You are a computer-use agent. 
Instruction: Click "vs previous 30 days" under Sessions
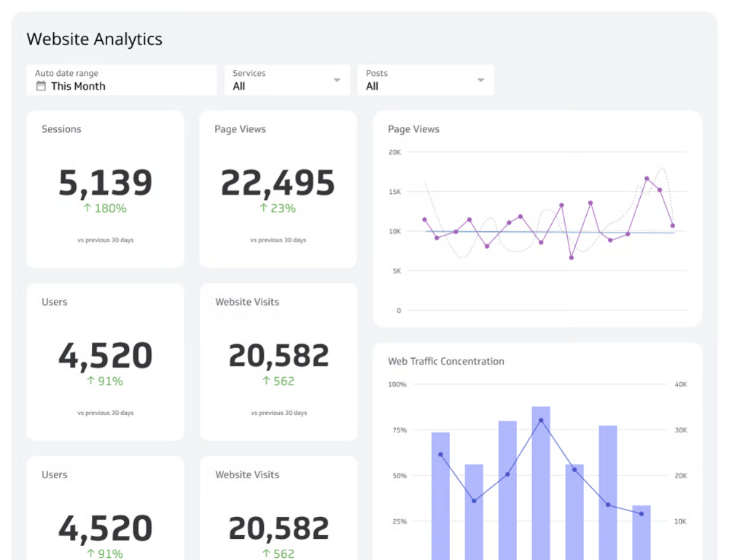tap(105, 240)
